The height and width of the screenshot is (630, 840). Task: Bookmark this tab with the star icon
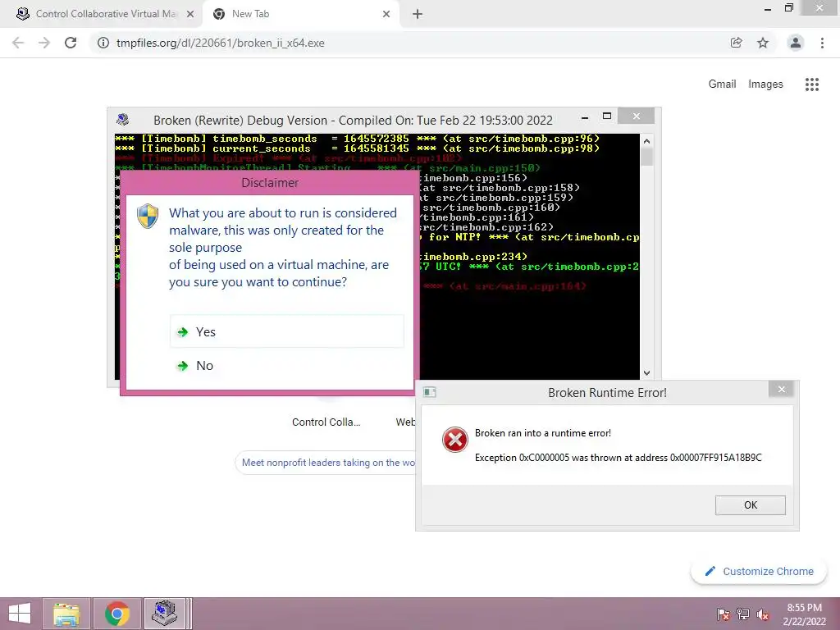763,43
